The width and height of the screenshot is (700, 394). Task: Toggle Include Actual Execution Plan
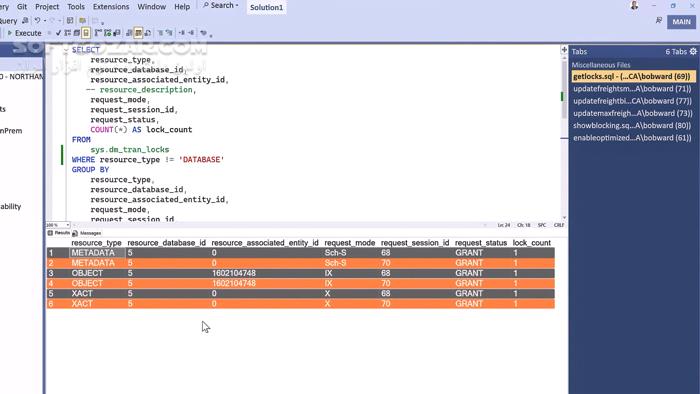coord(98,33)
